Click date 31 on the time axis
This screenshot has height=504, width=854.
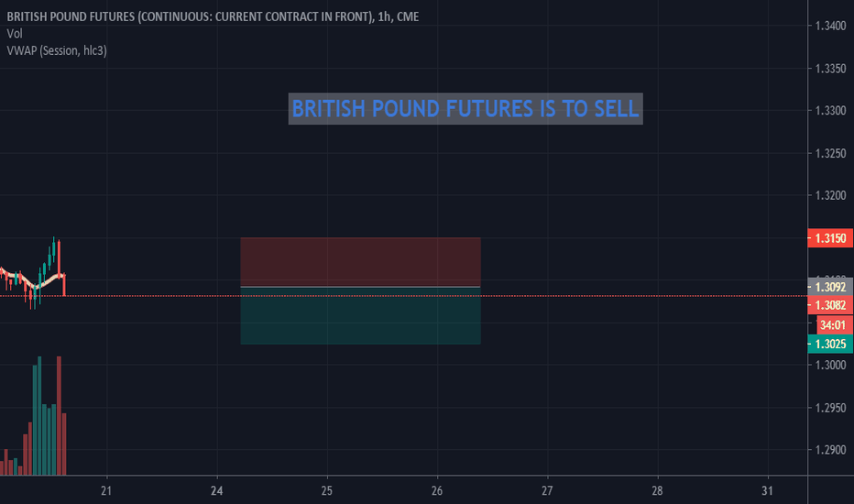(x=767, y=491)
